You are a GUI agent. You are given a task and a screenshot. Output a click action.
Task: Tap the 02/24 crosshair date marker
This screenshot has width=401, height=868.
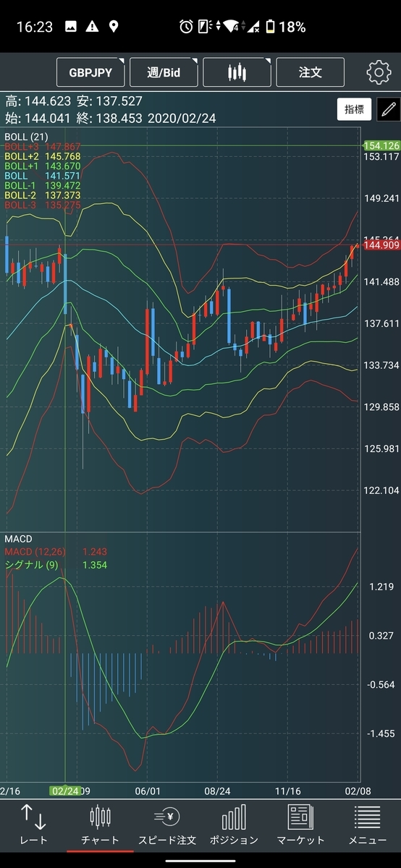65,791
